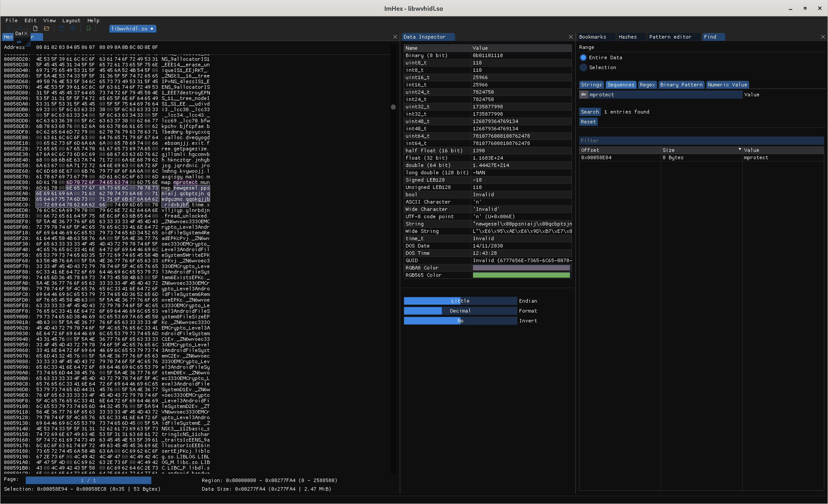Change the Endian setting slider
828x504 pixels.
[x=460, y=301]
